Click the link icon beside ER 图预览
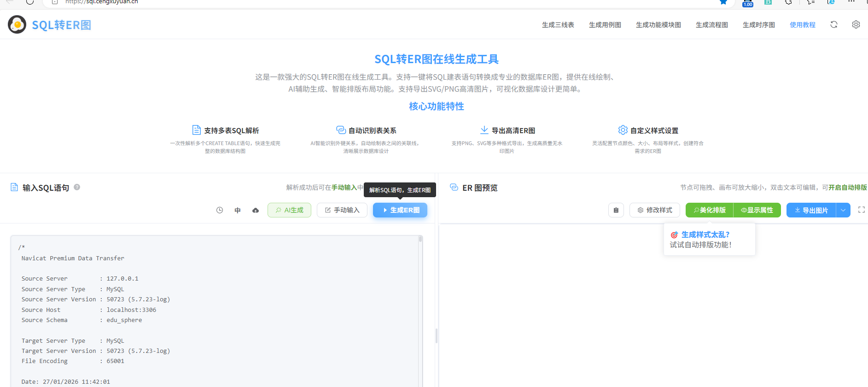The height and width of the screenshot is (387, 868). [x=454, y=187]
